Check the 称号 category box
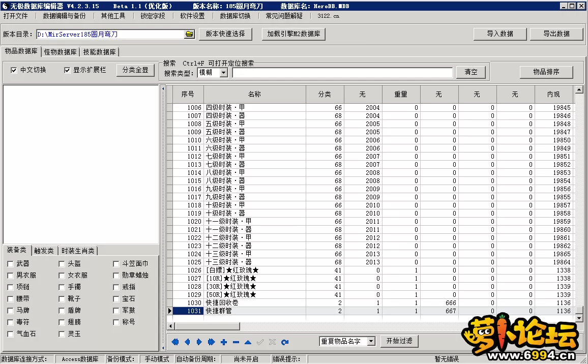This screenshot has width=588, height=364. pyautogui.click(x=116, y=322)
